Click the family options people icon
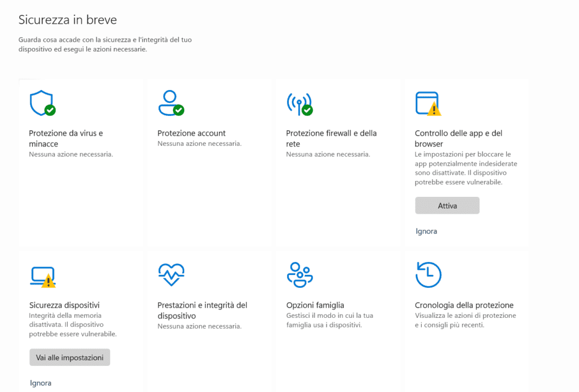The height and width of the screenshot is (392, 579). tap(299, 275)
